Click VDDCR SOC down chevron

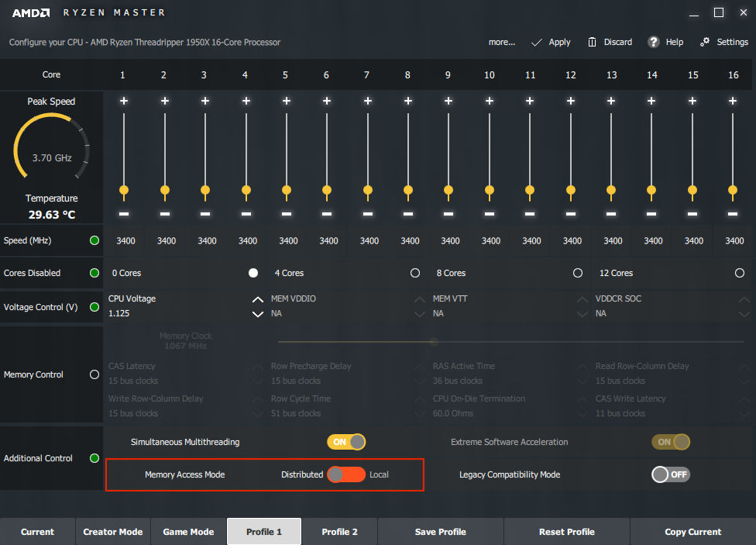(744, 314)
